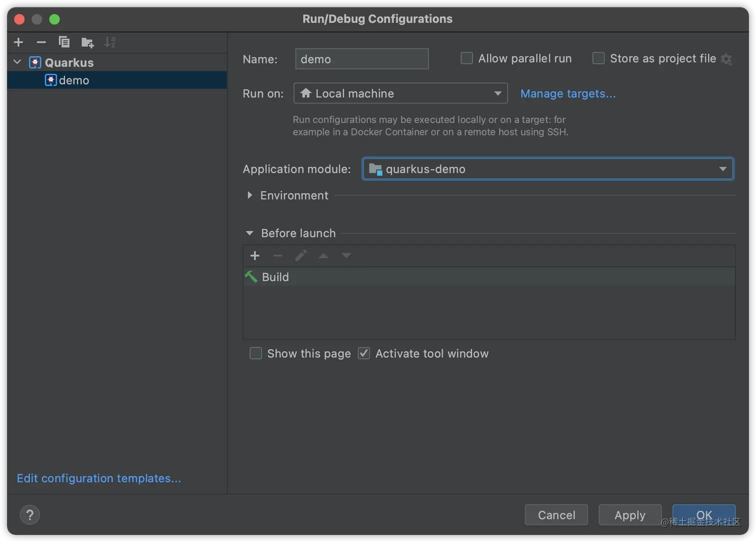Uncheck Activate tool window
The height and width of the screenshot is (542, 756).
(364, 353)
